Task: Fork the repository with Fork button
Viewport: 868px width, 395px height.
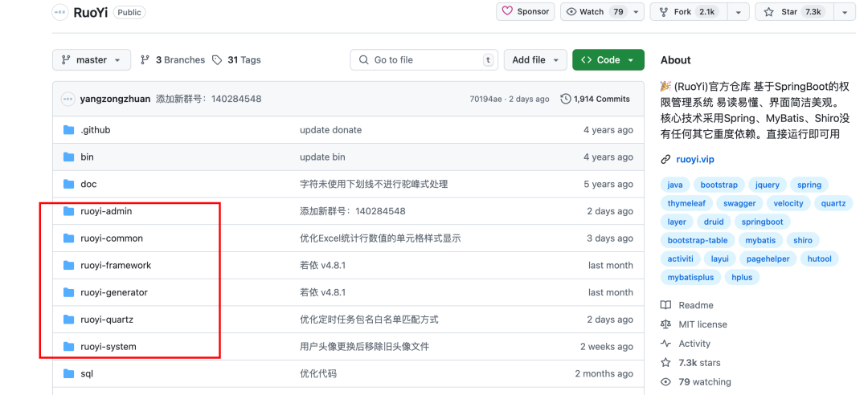Action: click(690, 11)
